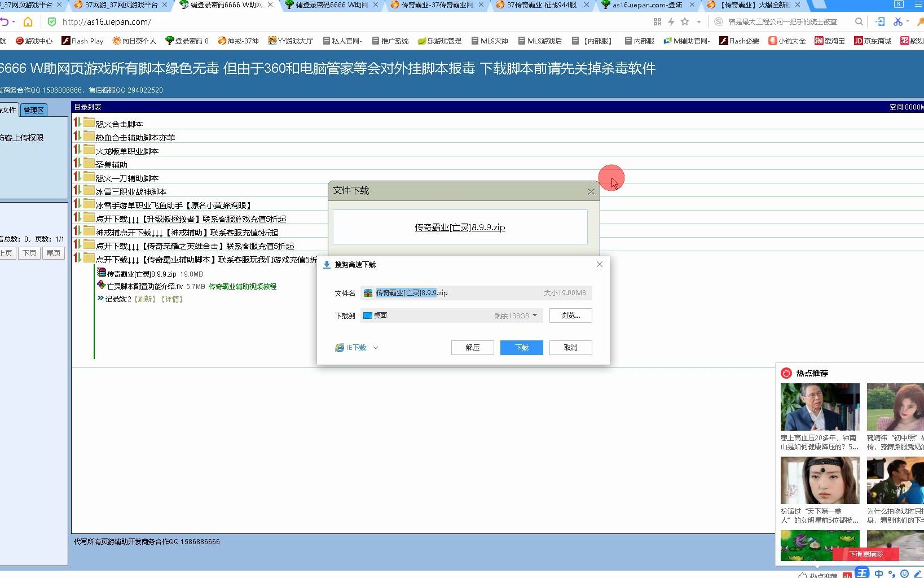Screen dimensions: 924x578
Task: Click the 尾页 pagination button
Action: click(x=54, y=253)
